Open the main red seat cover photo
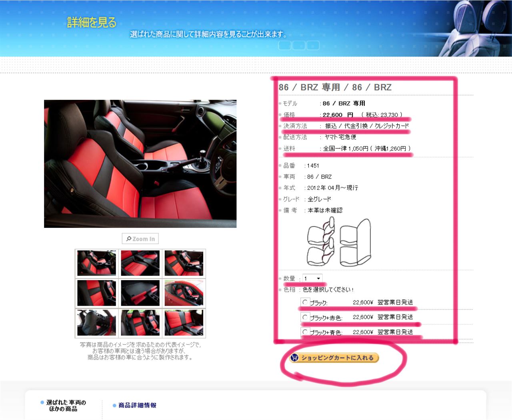 click(140, 164)
